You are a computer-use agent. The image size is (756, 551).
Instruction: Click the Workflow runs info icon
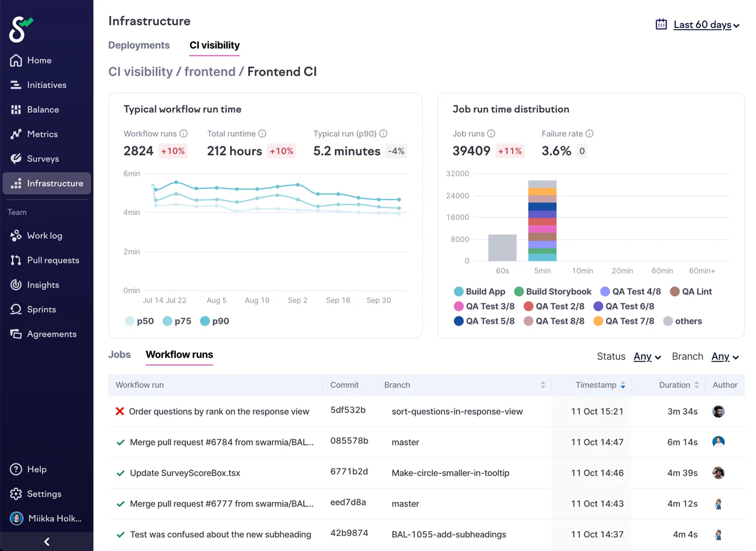[184, 134]
